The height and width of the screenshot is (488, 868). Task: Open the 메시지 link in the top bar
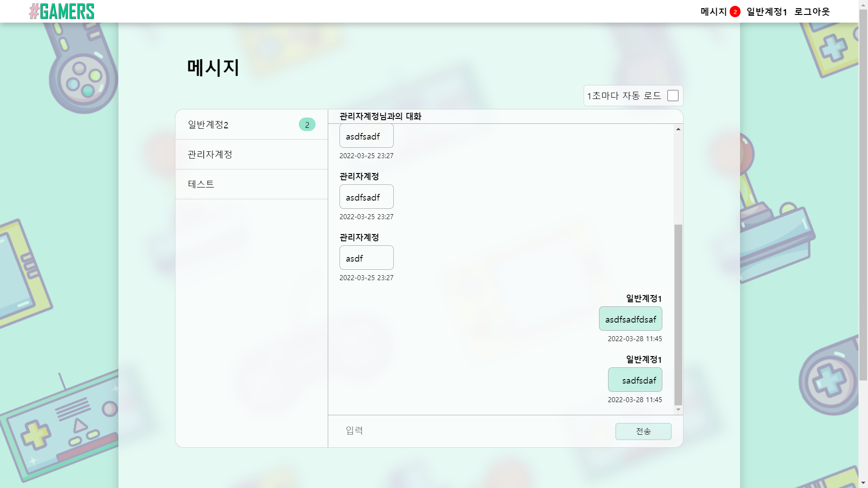pos(714,11)
